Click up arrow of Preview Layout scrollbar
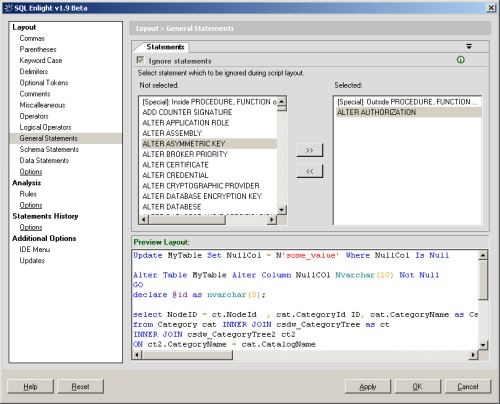 tap(483, 255)
